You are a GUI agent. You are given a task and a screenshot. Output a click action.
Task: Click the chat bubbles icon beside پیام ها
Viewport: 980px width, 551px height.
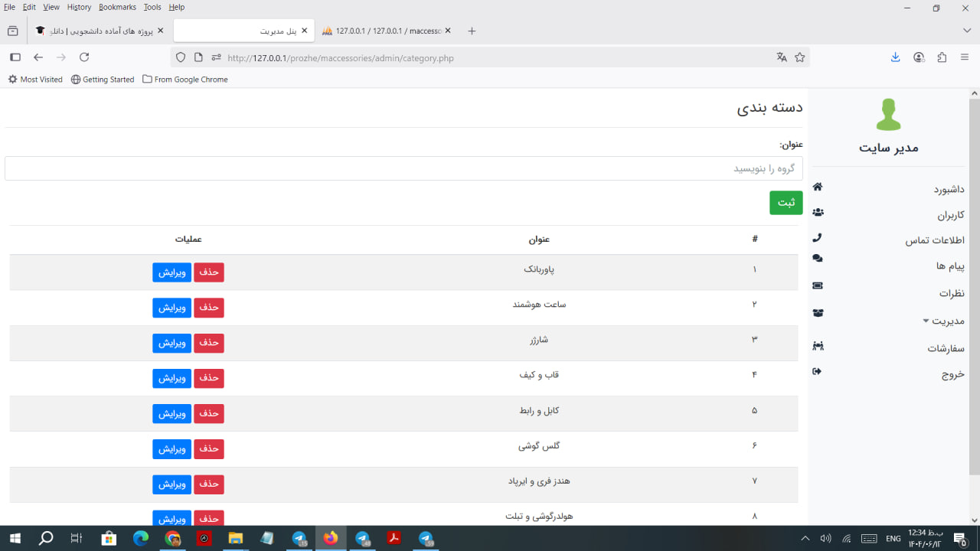[x=818, y=259]
